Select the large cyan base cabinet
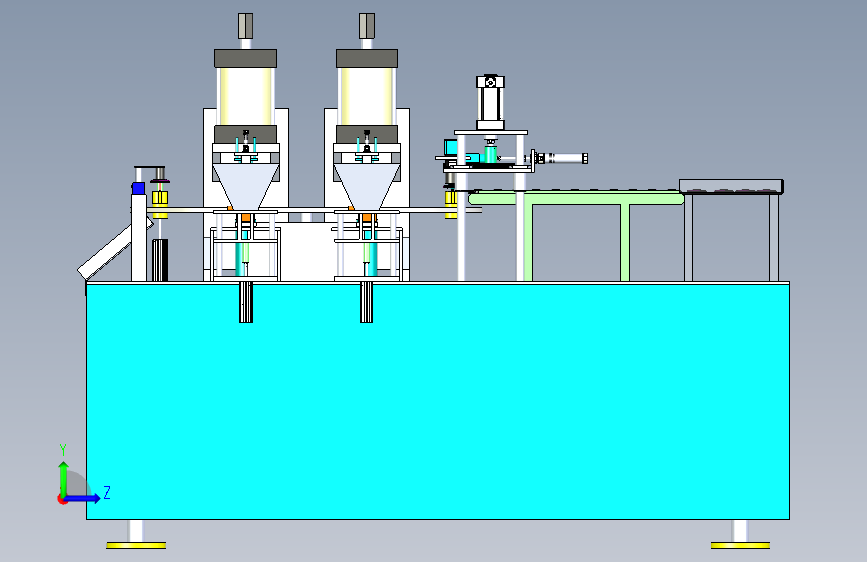Screen dimensions: 867x562 point(437,401)
